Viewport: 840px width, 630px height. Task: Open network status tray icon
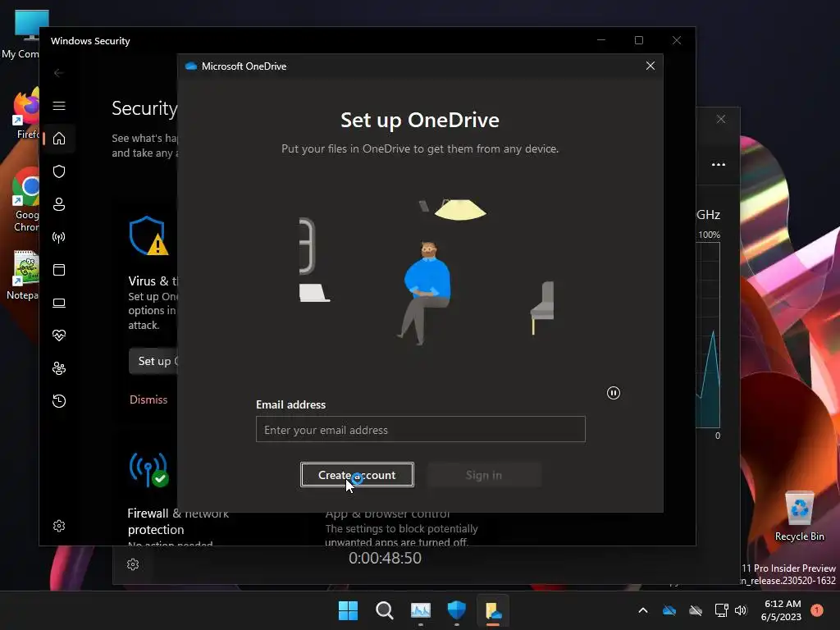721,610
